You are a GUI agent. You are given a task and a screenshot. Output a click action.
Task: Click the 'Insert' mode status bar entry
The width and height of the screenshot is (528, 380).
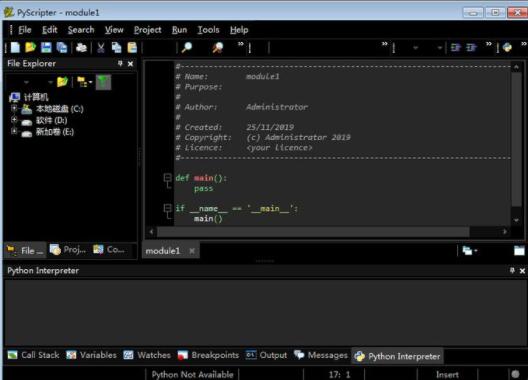[447, 375]
